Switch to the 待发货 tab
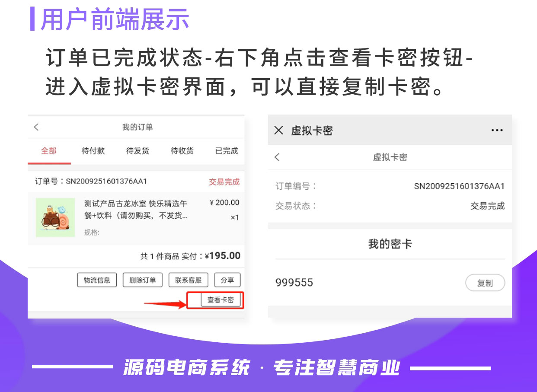Image resolution: width=537 pixels, height=392 pixels. [137, 151]
